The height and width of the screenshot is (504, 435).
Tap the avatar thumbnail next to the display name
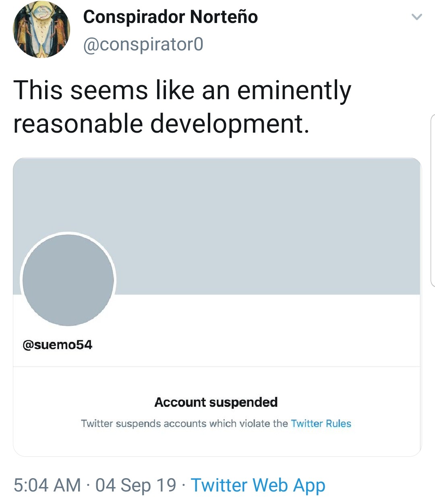(x=41, y=28)
